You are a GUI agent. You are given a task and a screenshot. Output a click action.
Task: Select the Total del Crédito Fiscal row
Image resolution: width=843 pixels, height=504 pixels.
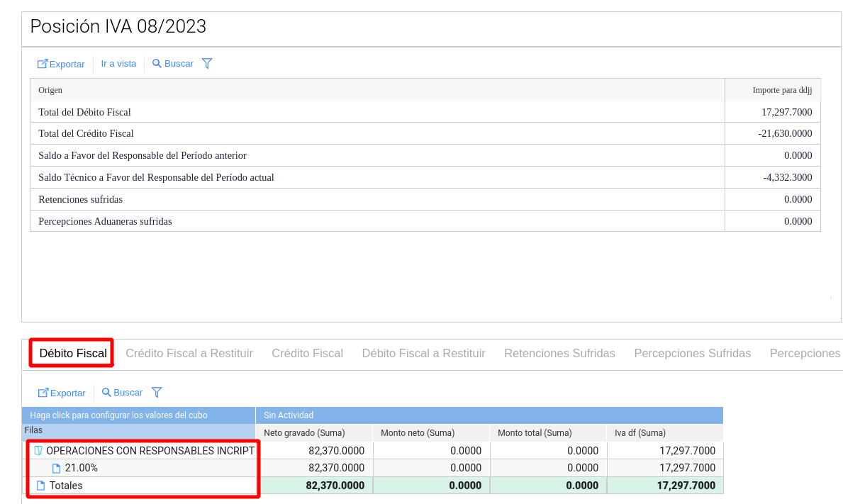click(86, 133)
